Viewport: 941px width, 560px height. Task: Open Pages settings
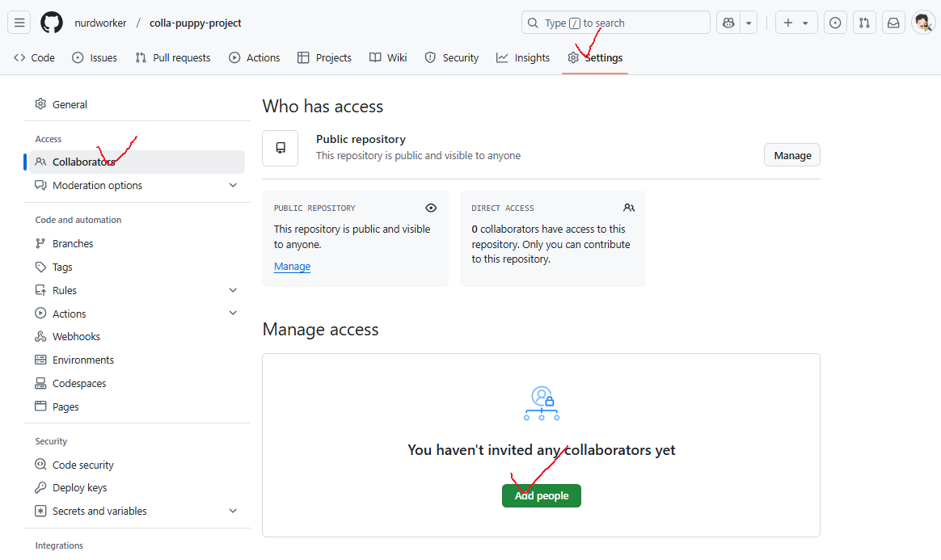(137, 406)
